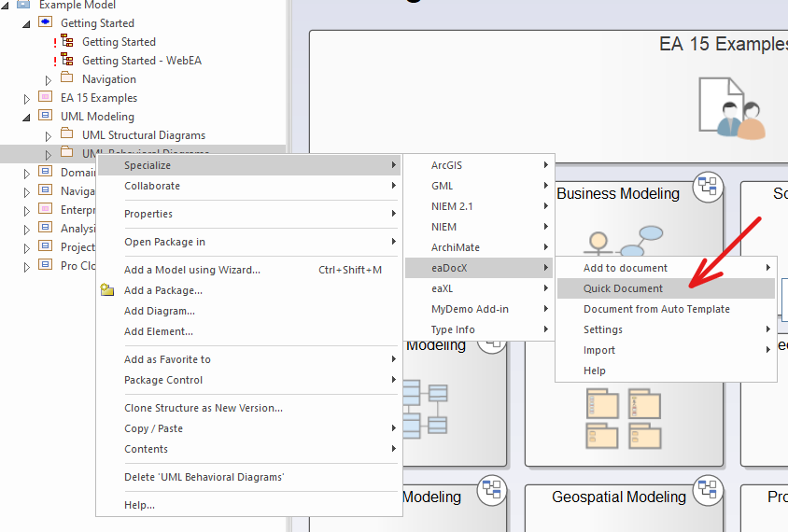Select Add Element from context menu
Screen dimensions: 788x532
pyautogui.click(x=249, y=332)
